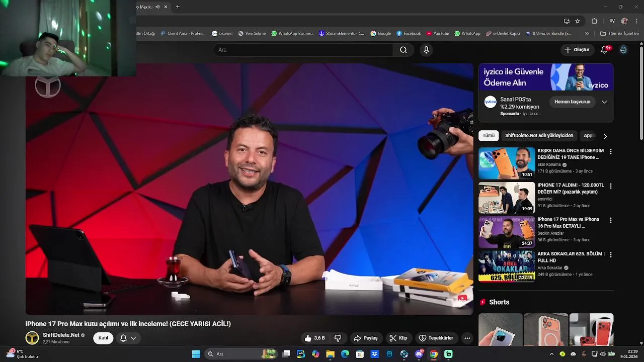Open YouTube notifications bell
This screenshot has width=644, height=362.
tap(605, 50)
